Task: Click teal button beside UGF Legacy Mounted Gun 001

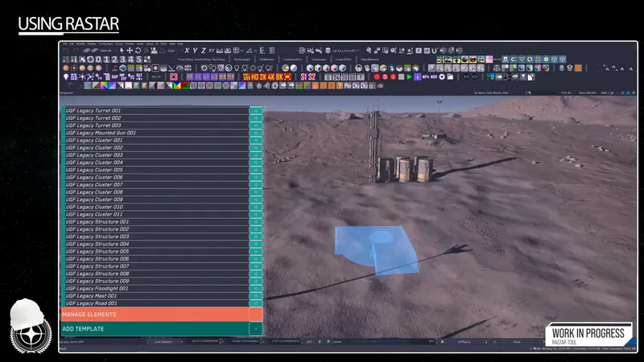Action: pos(255,133)
